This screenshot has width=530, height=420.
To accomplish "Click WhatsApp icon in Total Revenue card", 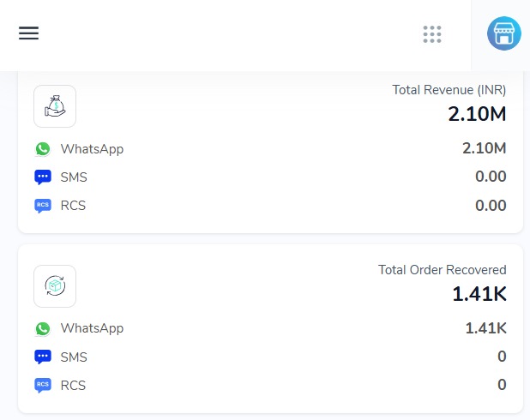I will tap(43, 149).
